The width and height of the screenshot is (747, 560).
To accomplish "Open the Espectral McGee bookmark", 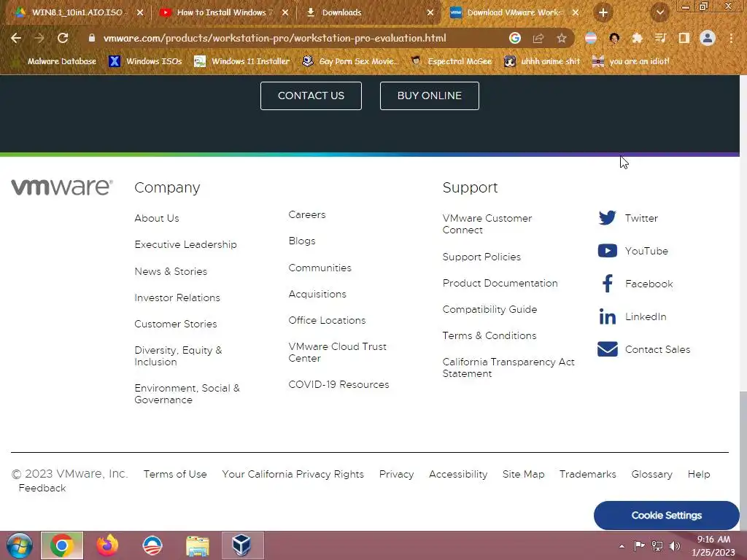I will tap(451, 61).
